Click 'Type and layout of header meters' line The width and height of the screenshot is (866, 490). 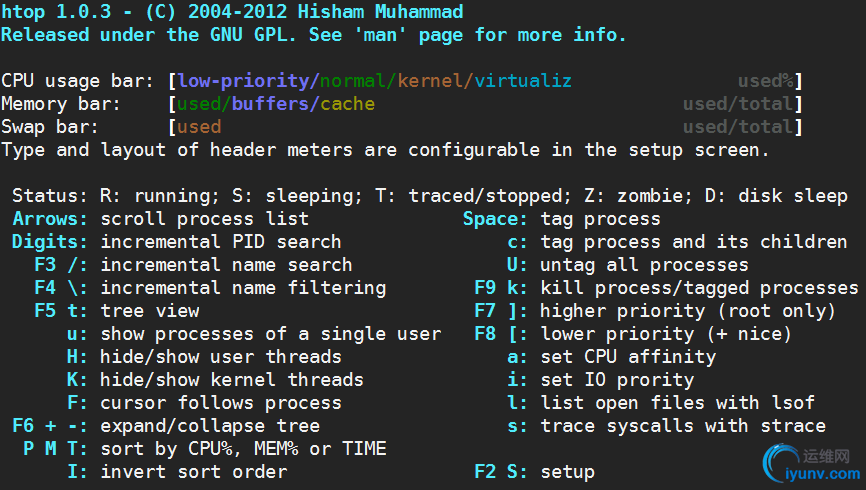coord(385,150)
